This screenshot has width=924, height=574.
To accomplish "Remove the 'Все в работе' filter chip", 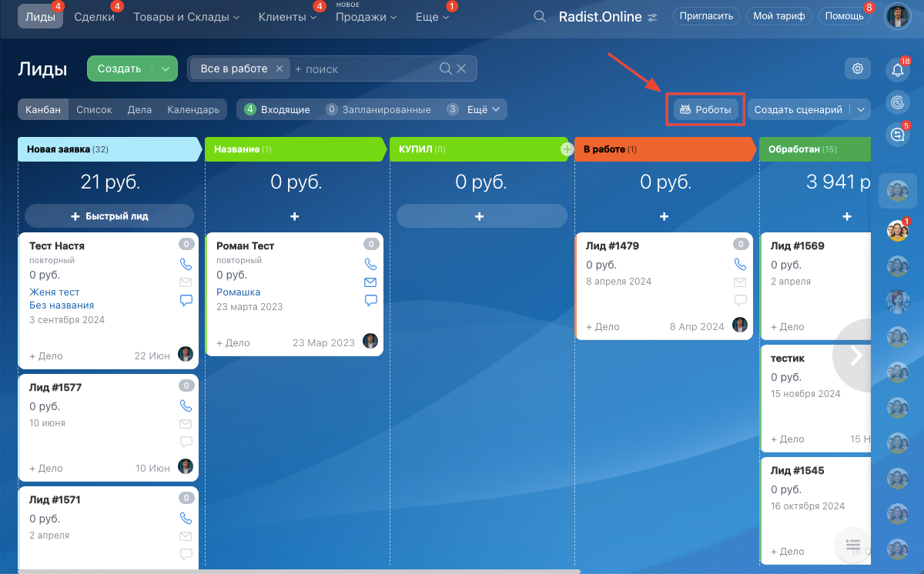I will [280, 68].
